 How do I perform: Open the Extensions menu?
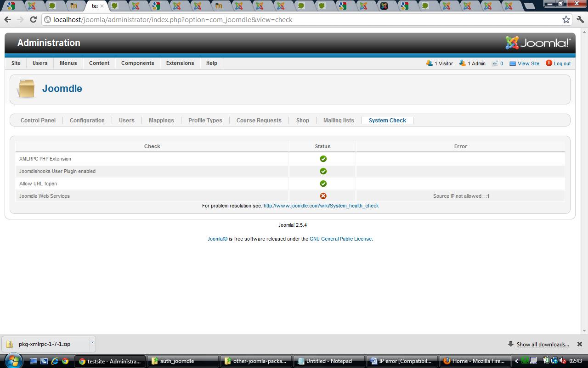coord(180,63)
